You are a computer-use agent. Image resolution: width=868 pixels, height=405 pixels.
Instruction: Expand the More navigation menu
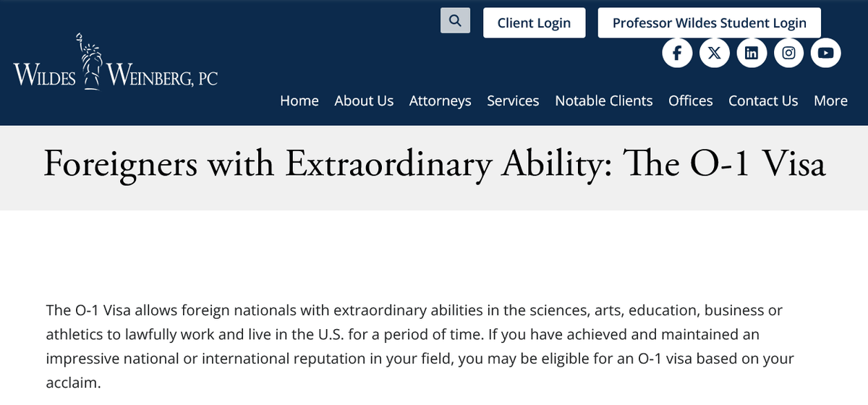[x=830, y=101]
